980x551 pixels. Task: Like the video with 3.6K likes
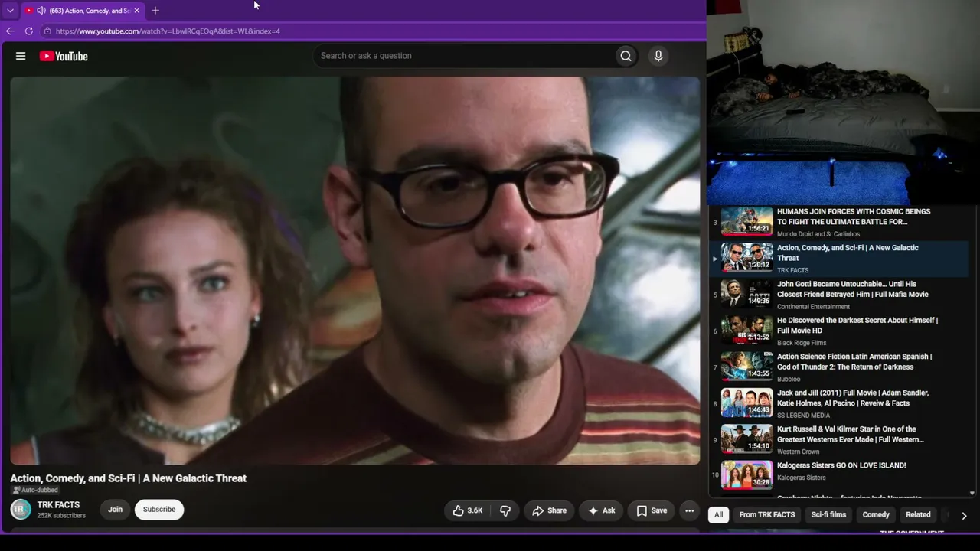pyautogui.click(x=468, y=510)
